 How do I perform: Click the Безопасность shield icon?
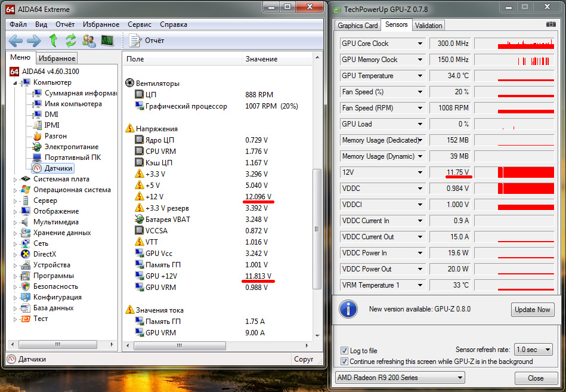coord(25,286)
